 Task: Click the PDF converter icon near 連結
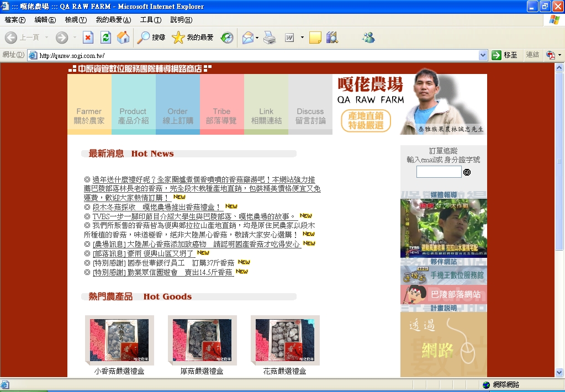tap(551, 55)
